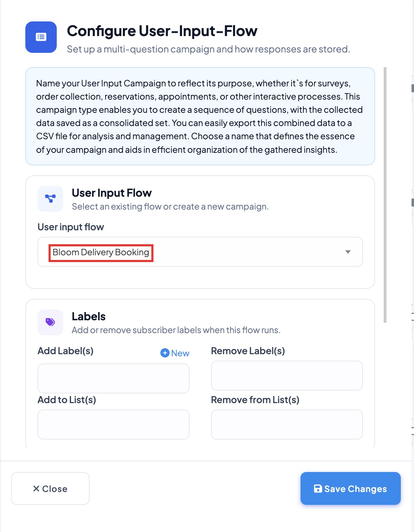Focus the Add Label(s) field
414x532 pixels.
(x=113, y=378)
